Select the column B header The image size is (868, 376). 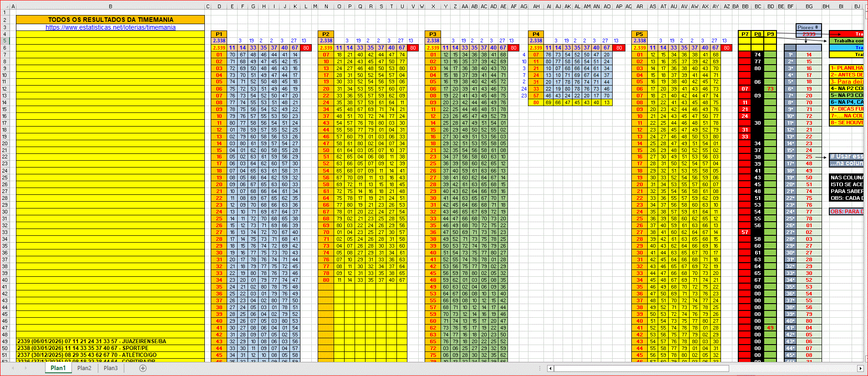tap(110, 6)
